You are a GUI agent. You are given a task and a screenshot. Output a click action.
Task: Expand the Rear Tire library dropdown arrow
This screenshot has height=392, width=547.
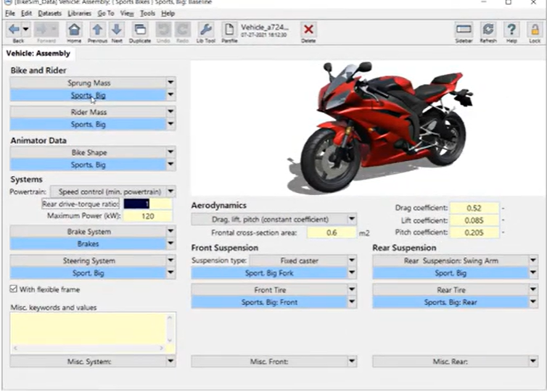point(533,289)
